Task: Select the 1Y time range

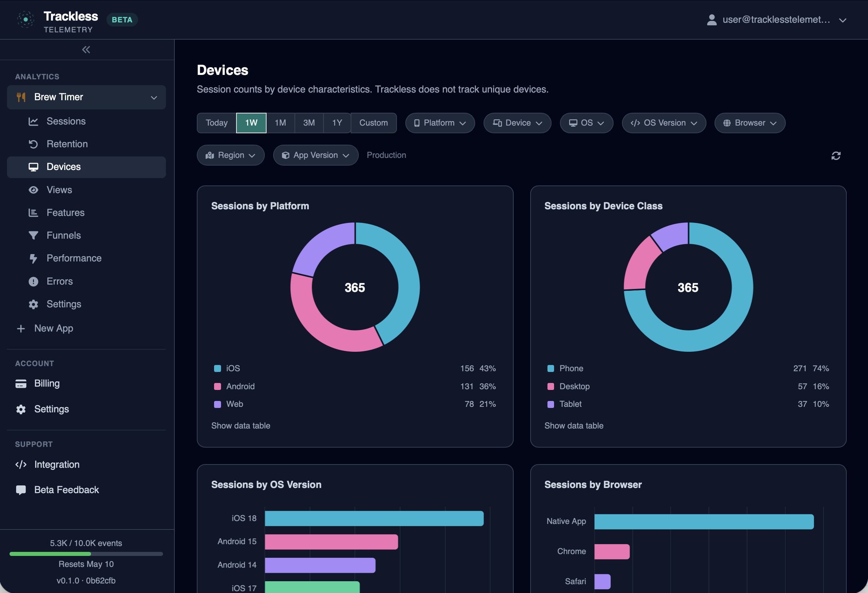Action: pos(337,123)
